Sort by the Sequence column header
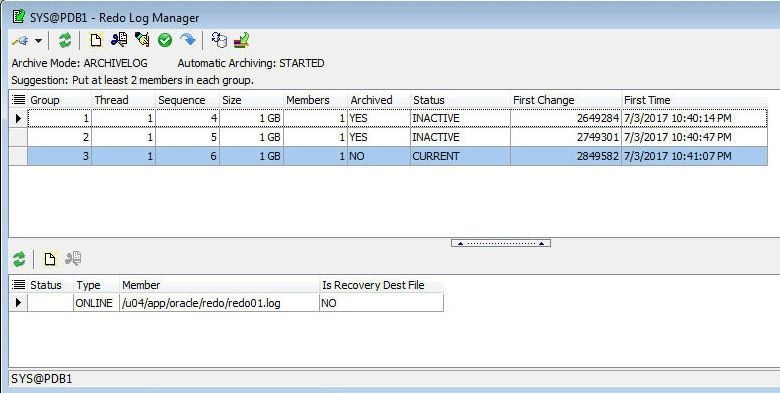This screenshot has width=780, height=393. (188, 100)
